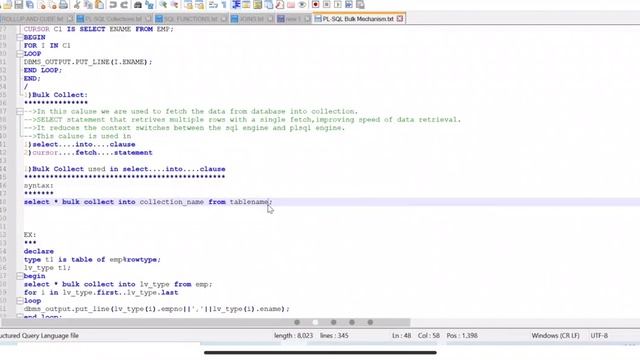
Task: Toggle synchronize horizontal scrolling icon
Action: [200, 5]
